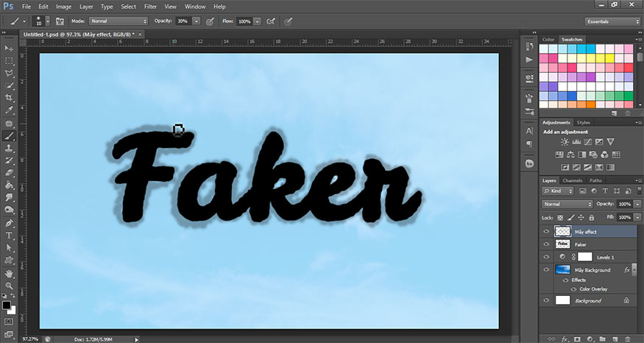The height and width of the screenshot is (343, 644).
Task: Select the Rectangular Marquee tool
Action: tap(9, 61)
